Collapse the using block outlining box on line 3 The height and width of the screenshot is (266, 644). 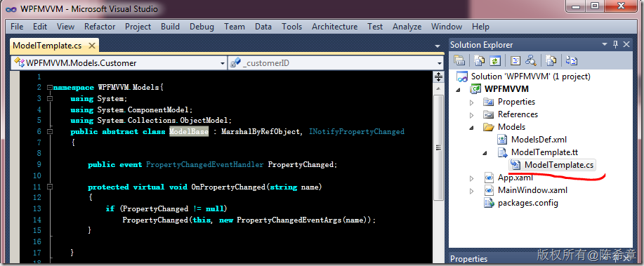(50, 98)
